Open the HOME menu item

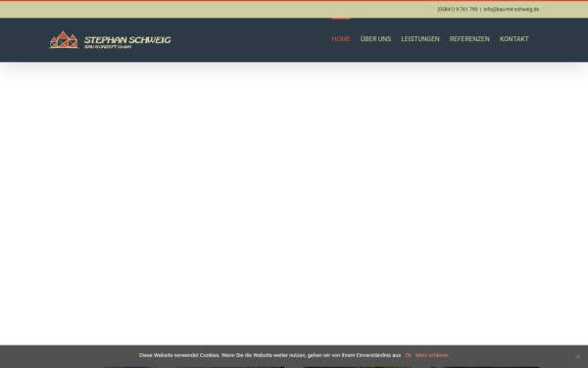pos(341,39)
